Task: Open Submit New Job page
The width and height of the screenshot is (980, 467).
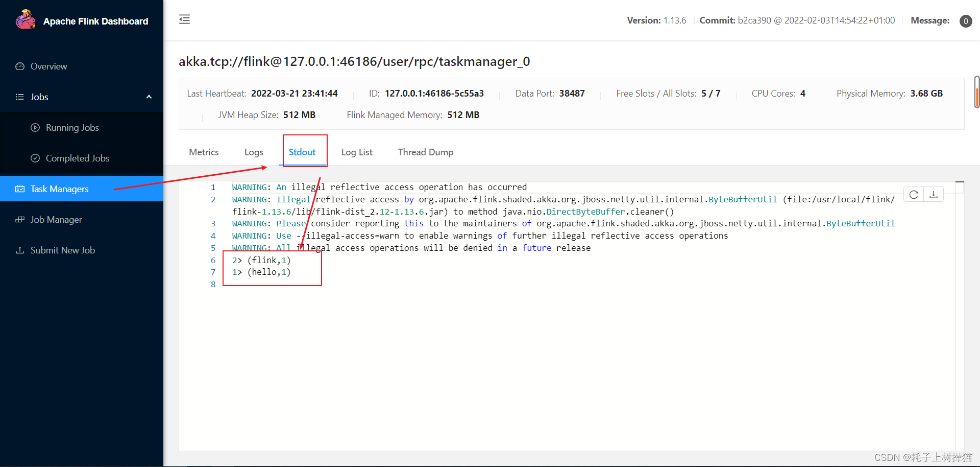Action: (x=82, y=250)
